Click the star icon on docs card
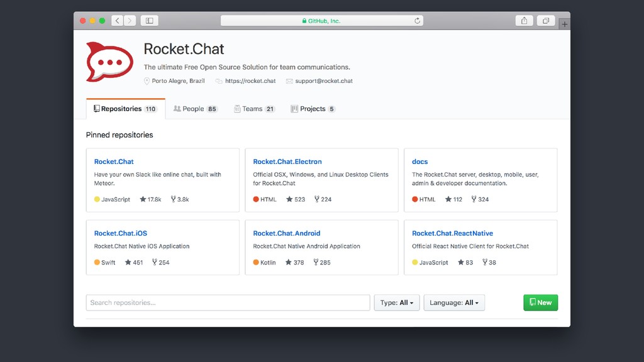The width and height of the screenshot is (644, 362). point(448,199)
